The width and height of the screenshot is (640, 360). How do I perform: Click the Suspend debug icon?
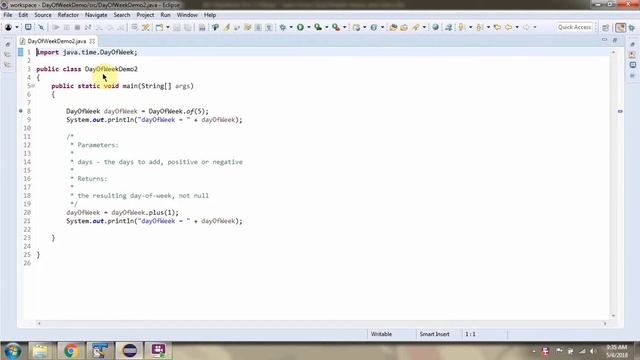pyautogui.click(x=67, y=27)
